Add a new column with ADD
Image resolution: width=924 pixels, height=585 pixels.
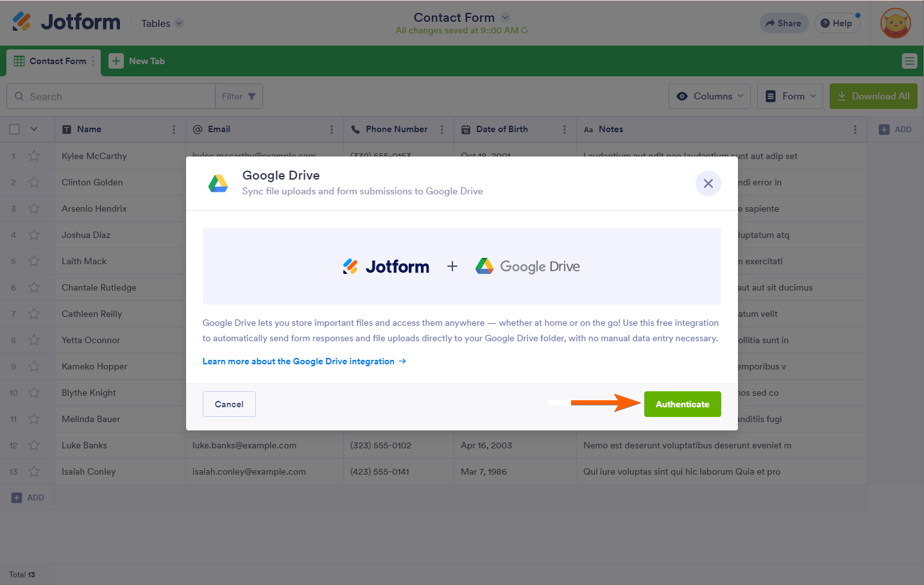(895, 130)
